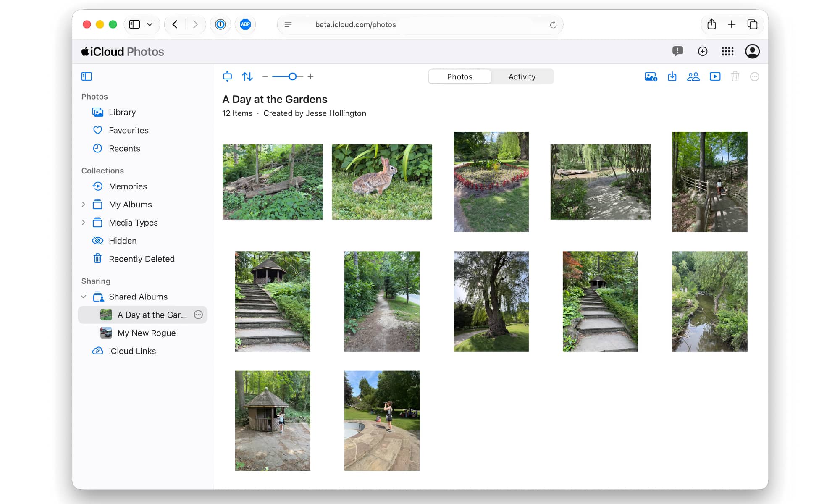840x504 pixels.
Task: Start slideshow with the play icon
Action: (x=715, y=76)
